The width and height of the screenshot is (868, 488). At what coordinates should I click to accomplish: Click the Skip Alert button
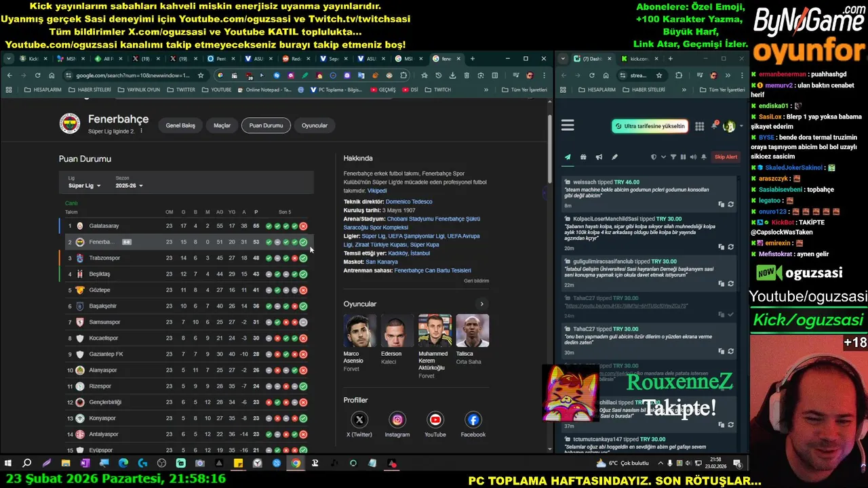click(x=726, y=157)
